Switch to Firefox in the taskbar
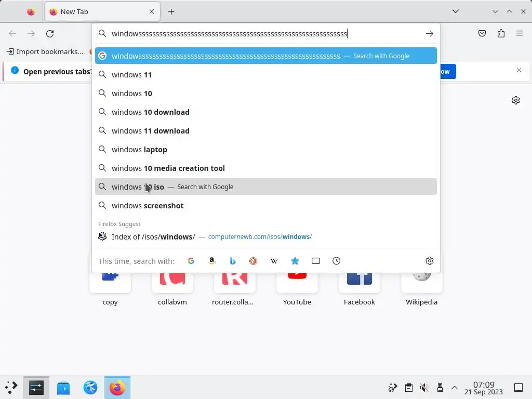The width and height of the screenshot is (532, 399). (117, 388)
